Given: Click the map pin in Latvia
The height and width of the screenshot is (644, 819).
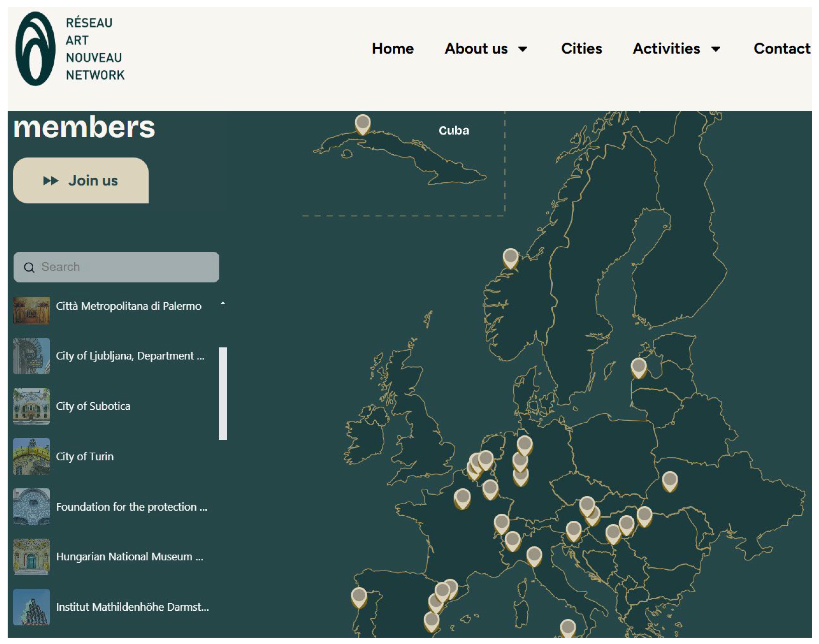Looking at the screenshot, I should coord(638,367).
